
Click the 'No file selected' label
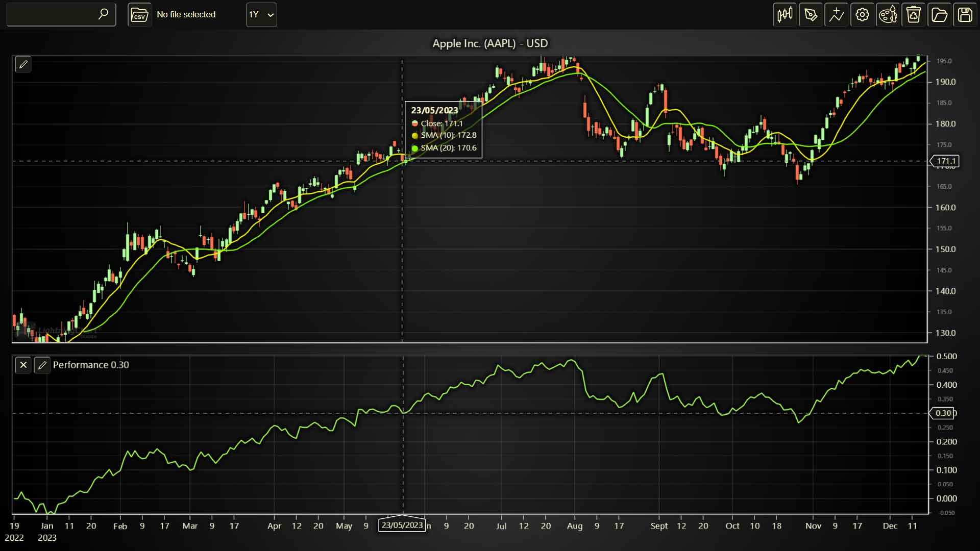186,15
